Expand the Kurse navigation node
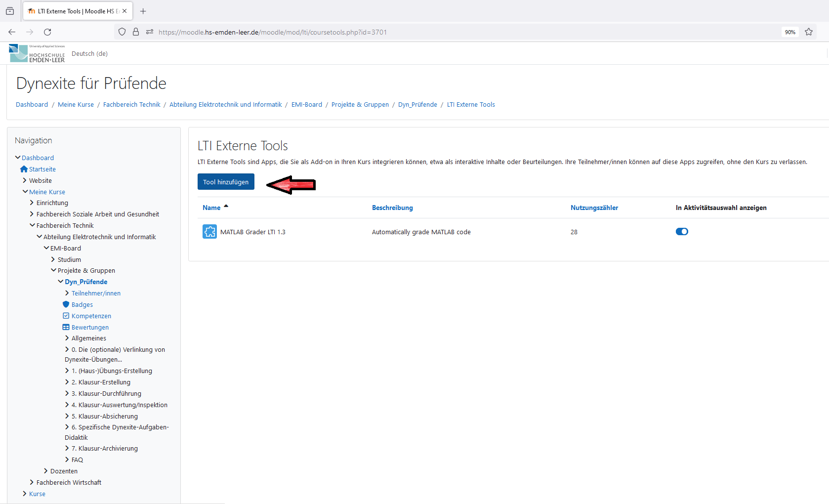 click(x=25, y=494)
